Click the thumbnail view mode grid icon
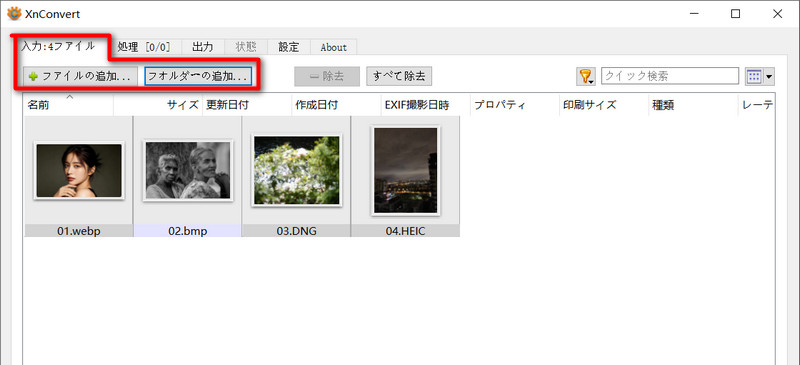 [x=754, y=77]
